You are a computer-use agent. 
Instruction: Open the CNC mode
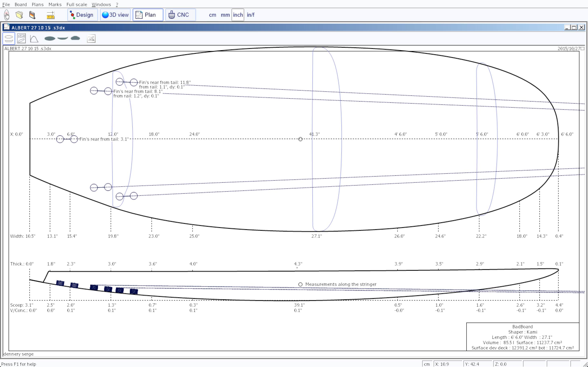point(180,15)
